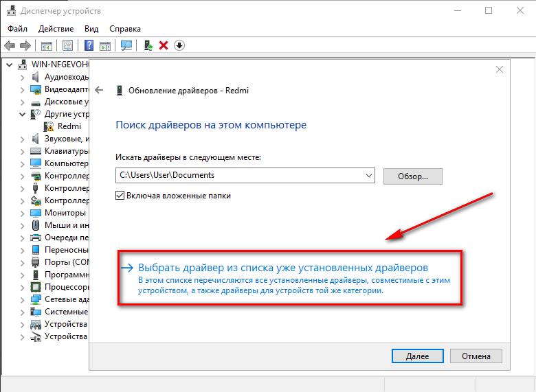Image resolution: width=536 pixels, height=392 pixels.
Task: Click the Дисковые устройства drive icon
Action: (36, 103)
